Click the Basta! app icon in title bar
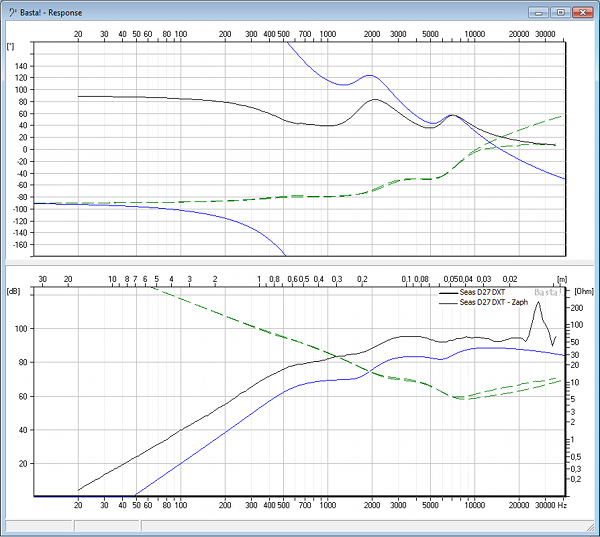Screen dimensions: 600x537 click(x=11, y=12)
